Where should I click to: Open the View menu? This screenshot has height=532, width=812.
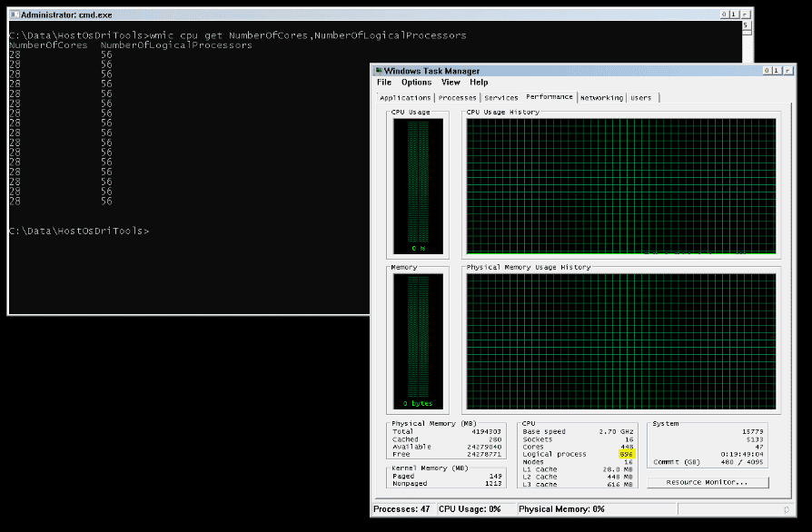451,83
